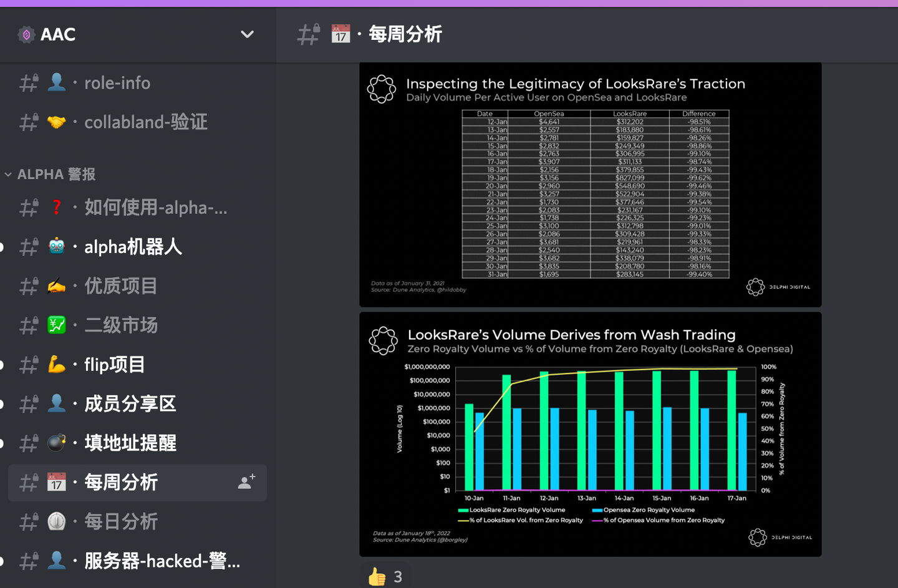Screen dimensions: 898x588
Task: Click the green chart icon for 二级市场
Action: (57, 325)
